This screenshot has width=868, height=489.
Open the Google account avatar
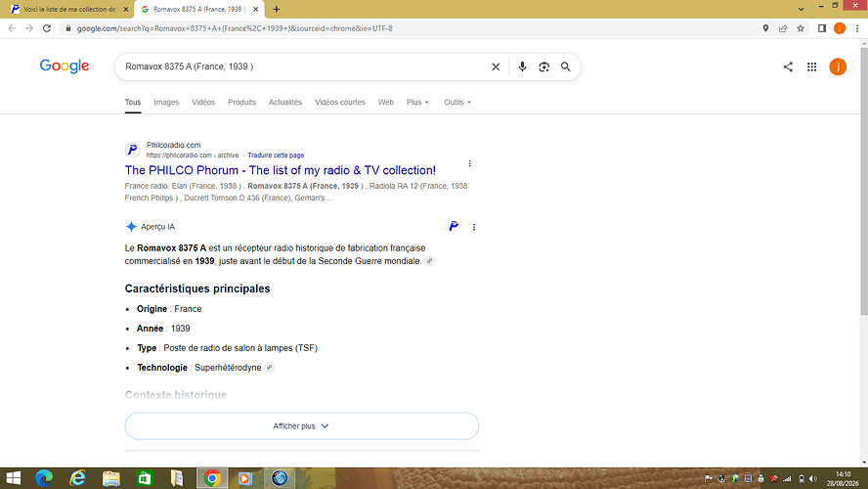[838, 67]
